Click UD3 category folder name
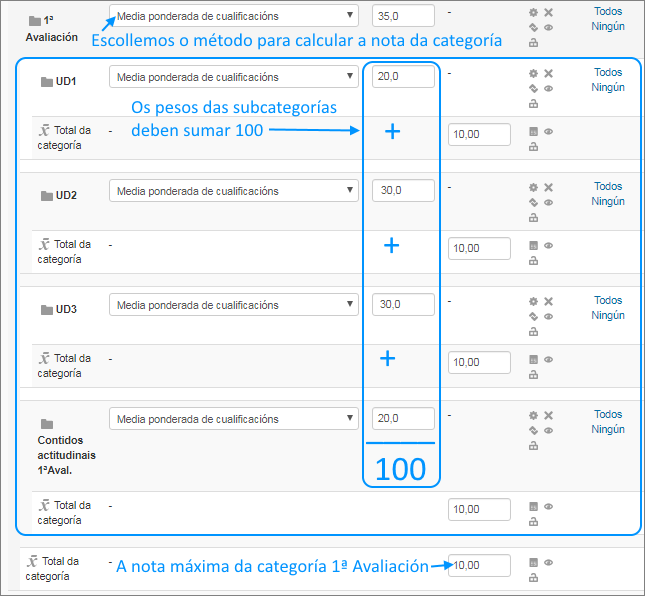The image size is (645, 596). pos(66,309)
